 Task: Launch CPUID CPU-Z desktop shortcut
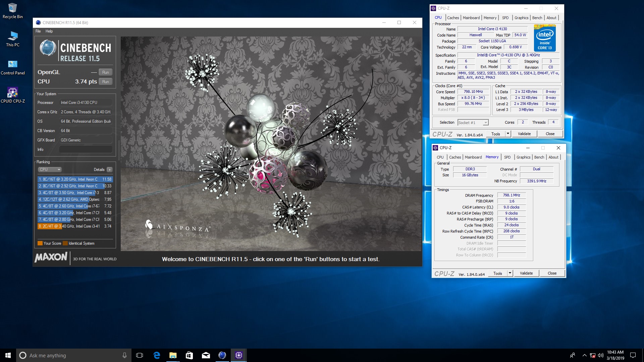click(x=12, y=95)
